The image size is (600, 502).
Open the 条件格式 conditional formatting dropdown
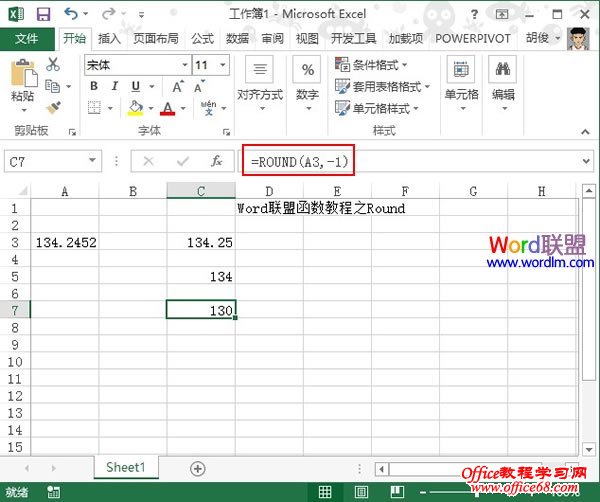[x=371, y=65]
